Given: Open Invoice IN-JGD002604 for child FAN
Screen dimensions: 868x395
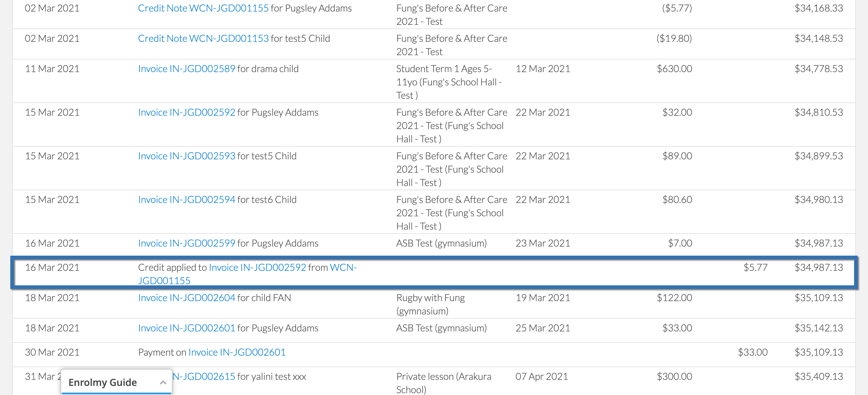Looking at the screenshot, I should click(186, 298).
